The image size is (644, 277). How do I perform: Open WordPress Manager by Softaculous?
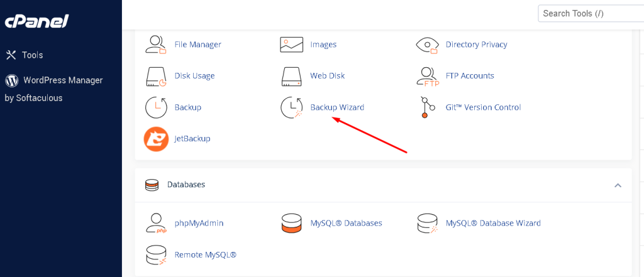click(53, 89)
